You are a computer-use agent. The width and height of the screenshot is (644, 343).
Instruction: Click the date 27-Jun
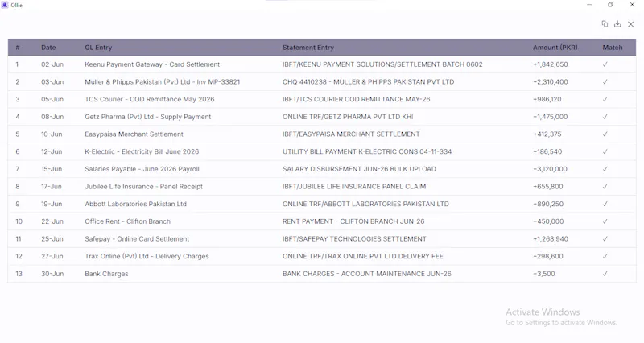tap(52, 256)
